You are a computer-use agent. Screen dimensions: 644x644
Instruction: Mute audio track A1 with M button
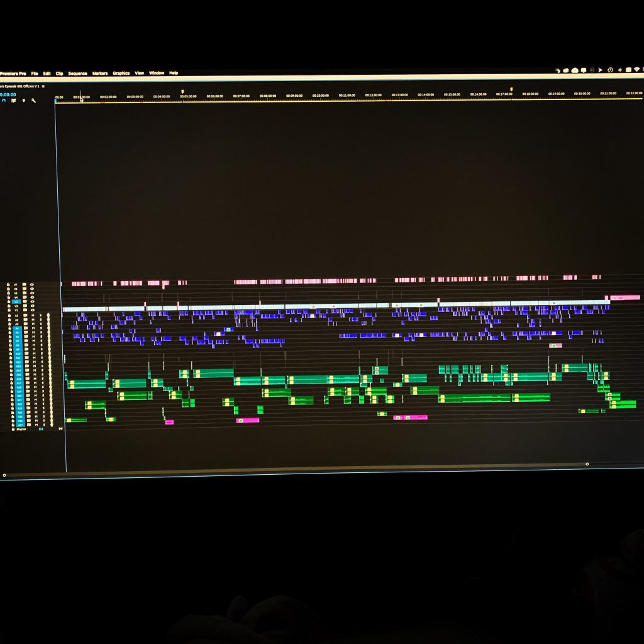coord(33,315)
